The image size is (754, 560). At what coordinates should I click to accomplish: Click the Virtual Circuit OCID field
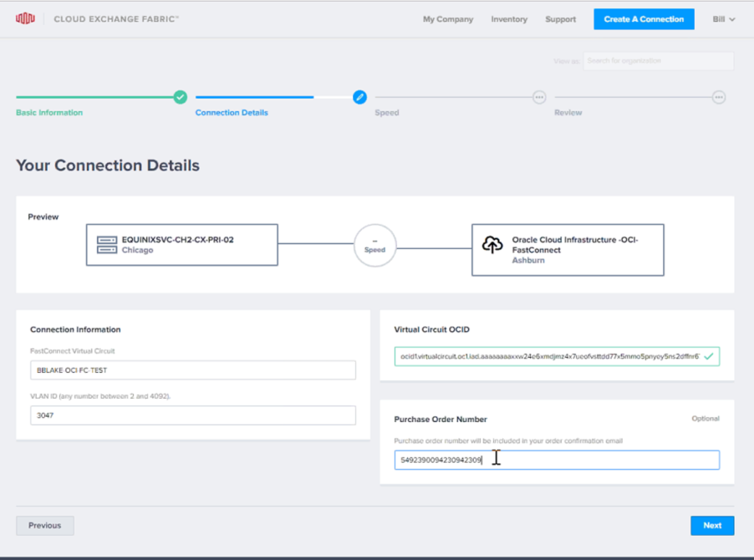coord(557,356)
